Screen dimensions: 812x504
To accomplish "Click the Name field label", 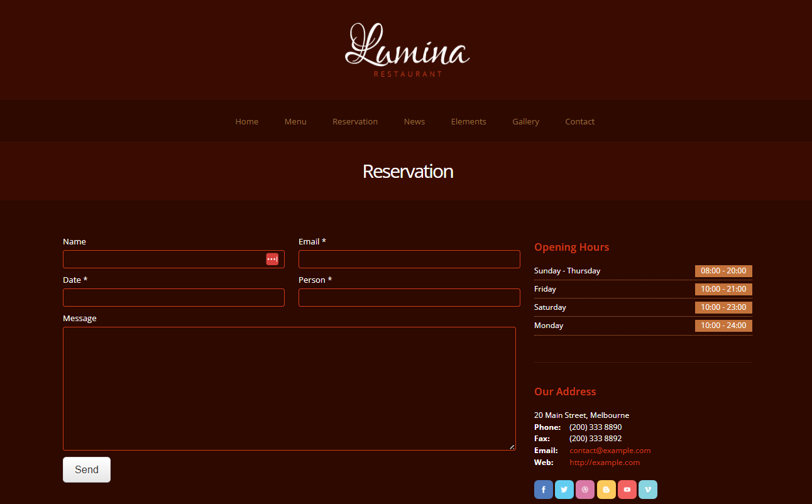I will [x=74, y=242].
